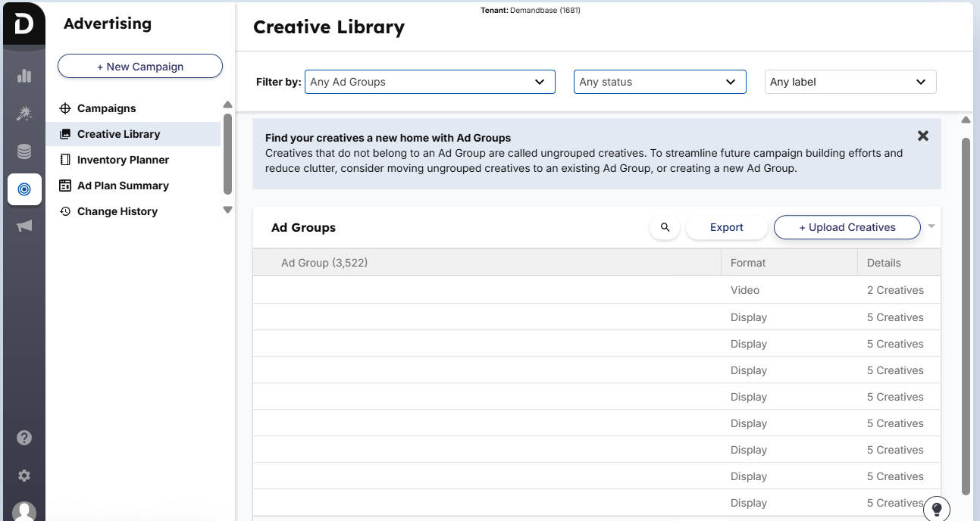Open settings using the gear icon
Screen dimensions: 980x521
pos(23,476)
